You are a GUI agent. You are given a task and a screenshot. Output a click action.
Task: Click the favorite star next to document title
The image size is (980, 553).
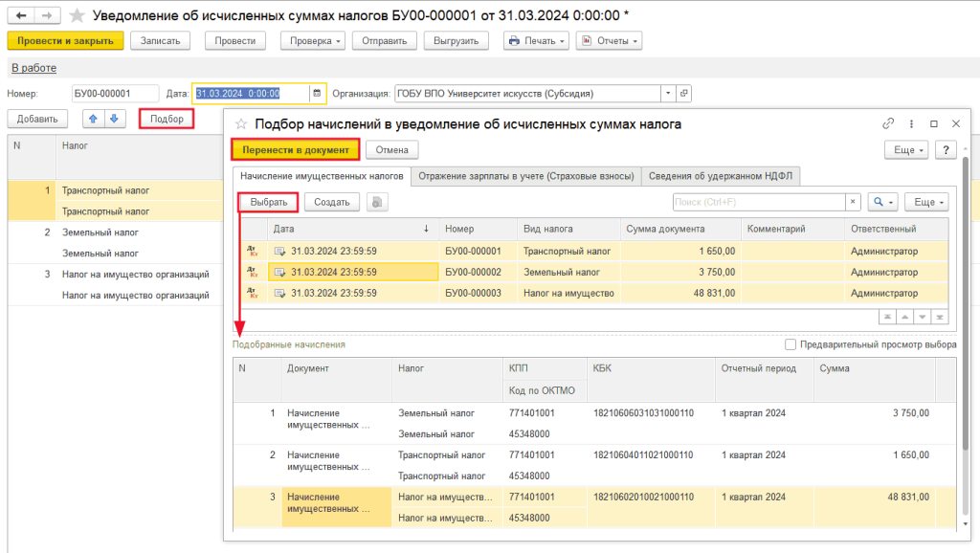(x=77, y=15)
